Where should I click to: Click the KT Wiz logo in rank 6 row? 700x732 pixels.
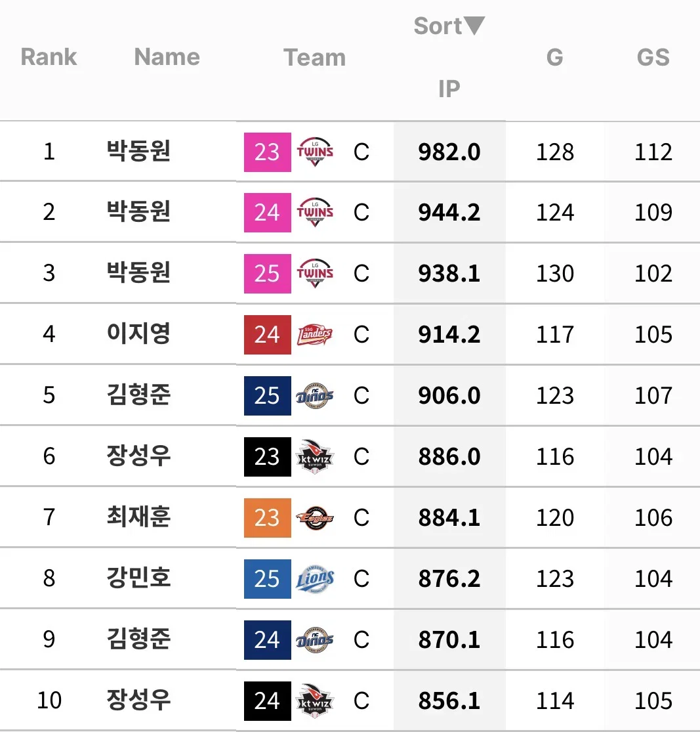[x=315, y=456]
